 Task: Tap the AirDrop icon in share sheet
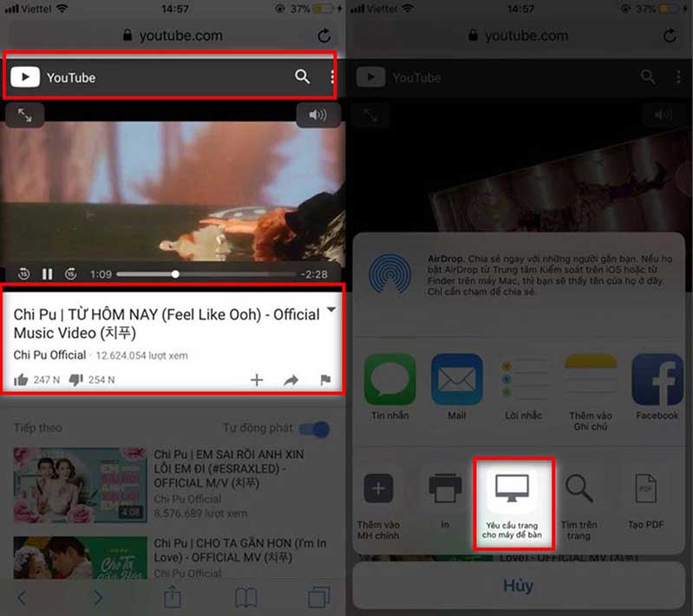click(x=389, y=273)
